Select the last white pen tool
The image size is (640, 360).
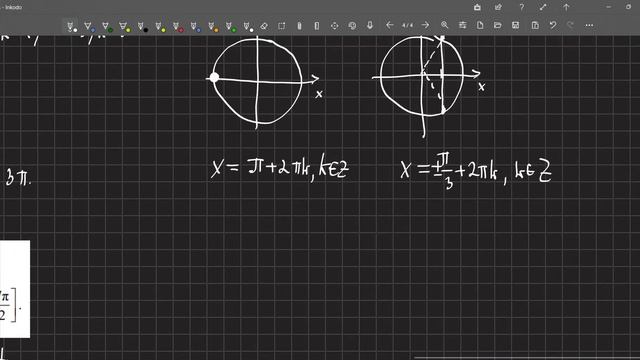(x=248, y=26)
